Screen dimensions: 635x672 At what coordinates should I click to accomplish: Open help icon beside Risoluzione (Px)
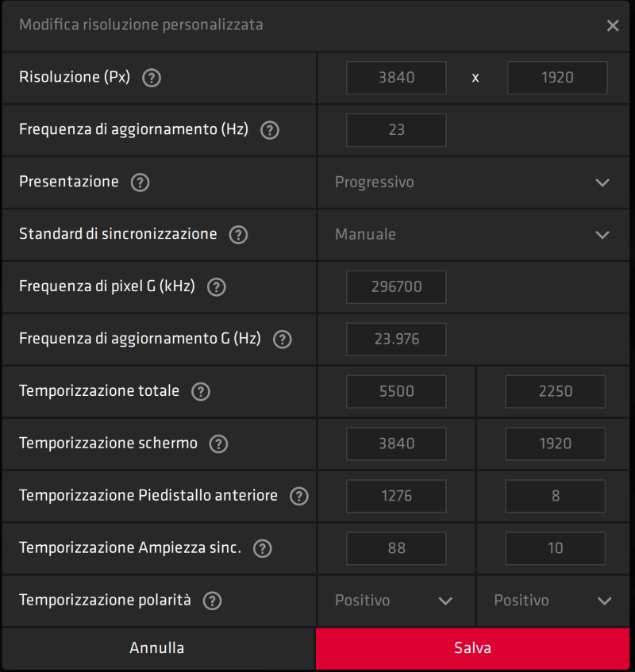coord(152,78)
